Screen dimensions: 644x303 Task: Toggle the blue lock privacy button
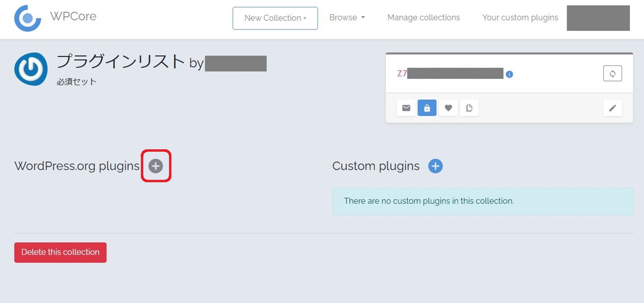point(427,108)
